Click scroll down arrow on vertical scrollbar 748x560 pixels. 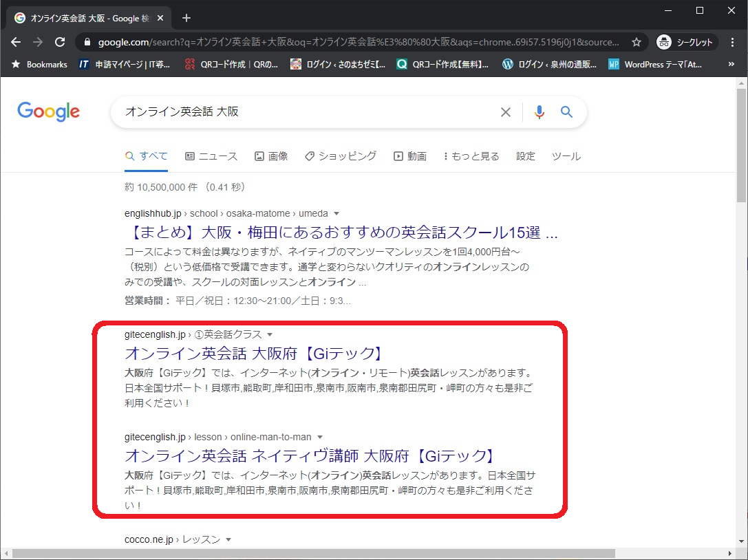(741, 541)
